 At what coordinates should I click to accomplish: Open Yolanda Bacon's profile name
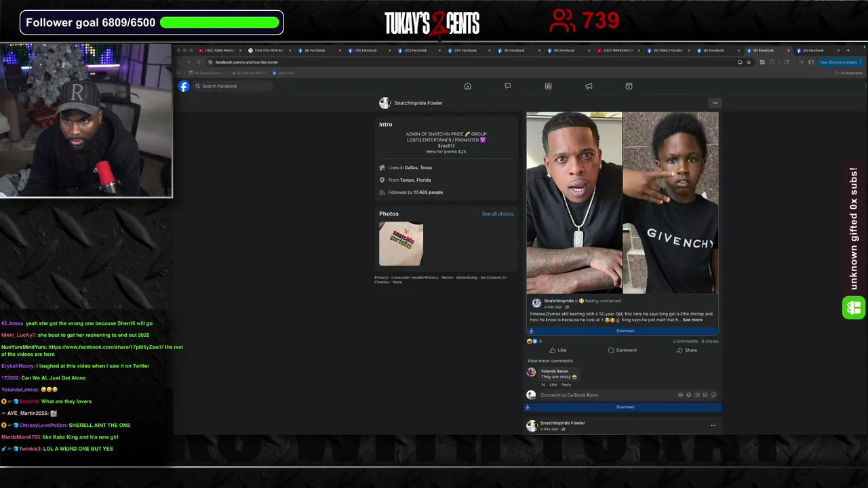coord(554,371)
